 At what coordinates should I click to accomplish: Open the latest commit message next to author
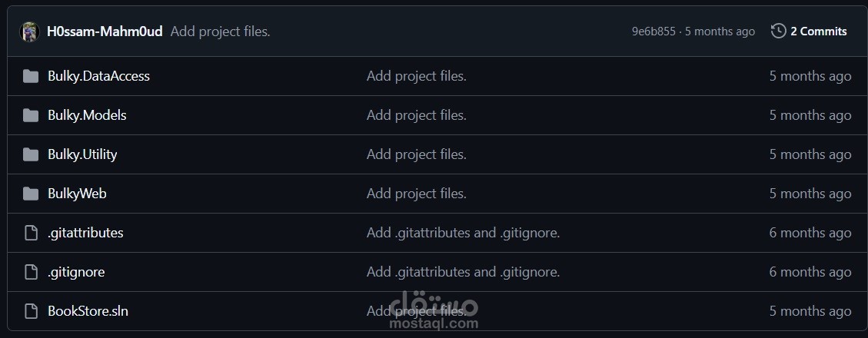tap(221, 31)
